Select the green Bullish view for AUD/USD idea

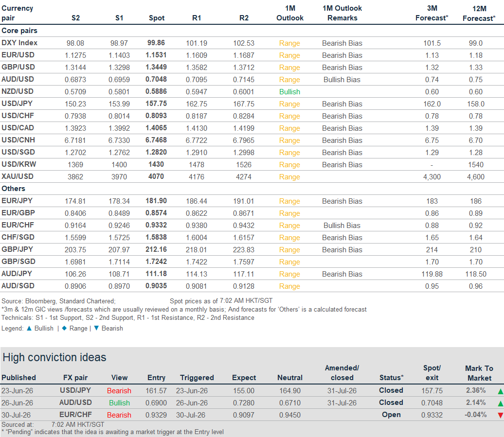tap(119, 403)
